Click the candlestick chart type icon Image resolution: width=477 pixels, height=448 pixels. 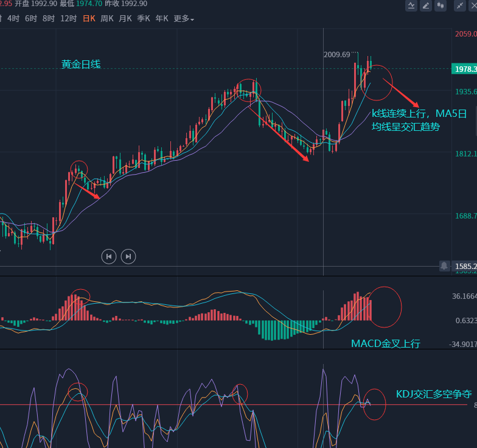click(441, 5)
